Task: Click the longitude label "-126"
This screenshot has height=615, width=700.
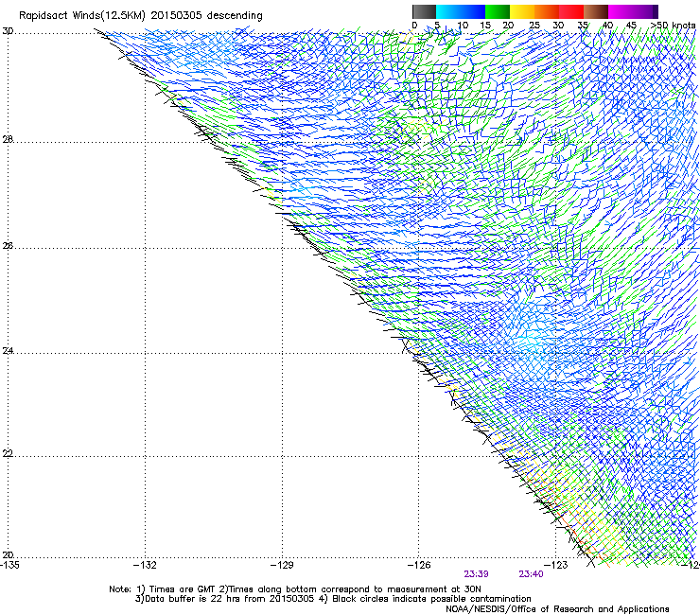Action: pos(419,565)
